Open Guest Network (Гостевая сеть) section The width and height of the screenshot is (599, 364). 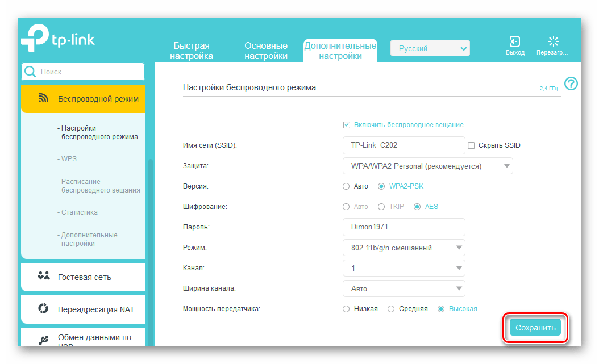coord(83,277)
